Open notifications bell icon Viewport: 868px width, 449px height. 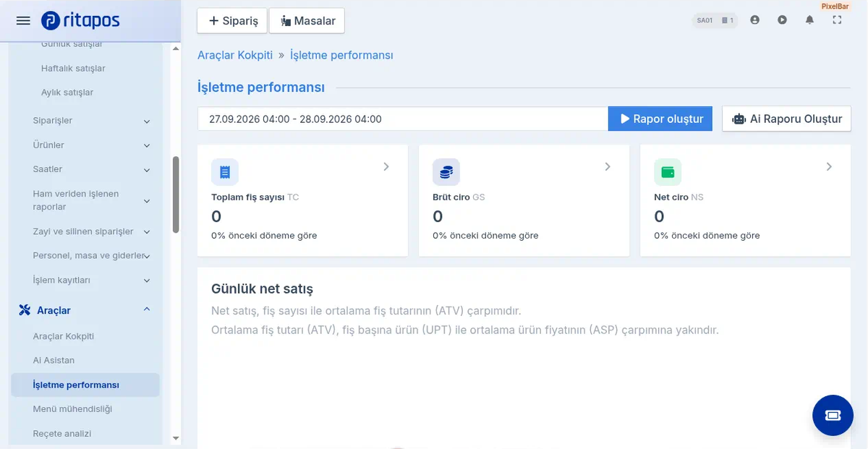809,20
